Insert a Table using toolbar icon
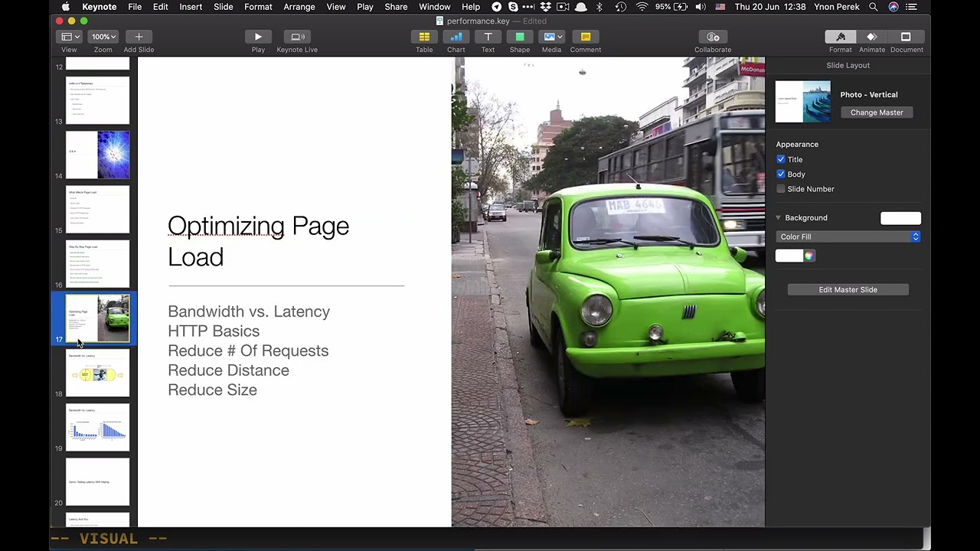The image size is (980, 551). (424, 37)
